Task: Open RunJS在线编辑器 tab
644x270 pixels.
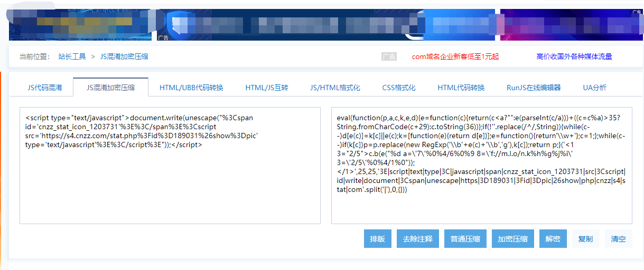Action: pyautogui.click(x=534, y=88)
